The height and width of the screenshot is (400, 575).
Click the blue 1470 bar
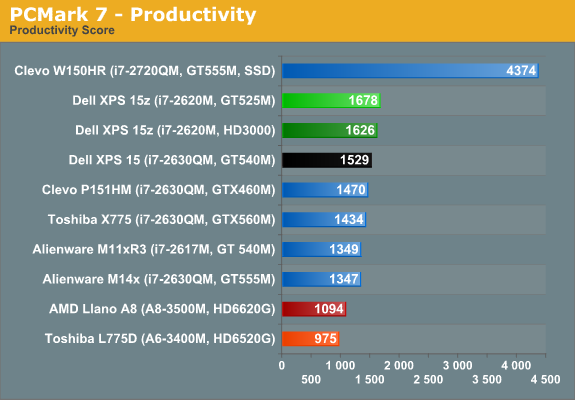pos(325,190)
